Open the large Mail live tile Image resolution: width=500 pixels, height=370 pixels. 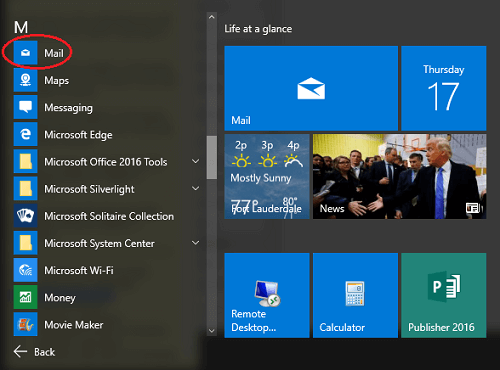311,88
